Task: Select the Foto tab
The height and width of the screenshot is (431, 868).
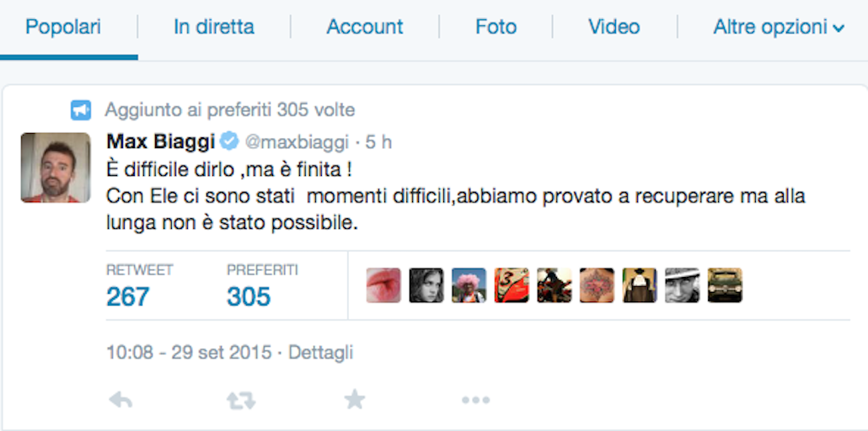Action: coord(496,27)
